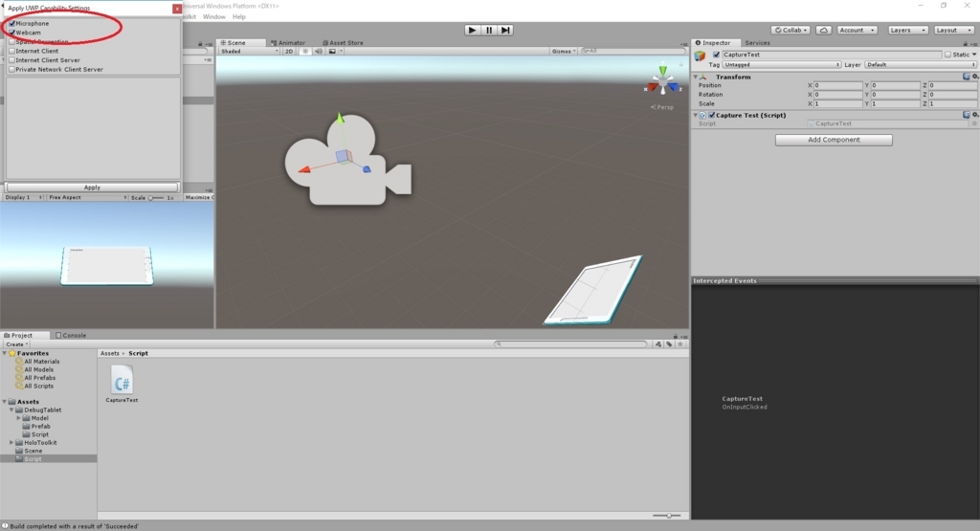
Task: Click Apply in UWP Capability Settings
Action: pos(92,188)
